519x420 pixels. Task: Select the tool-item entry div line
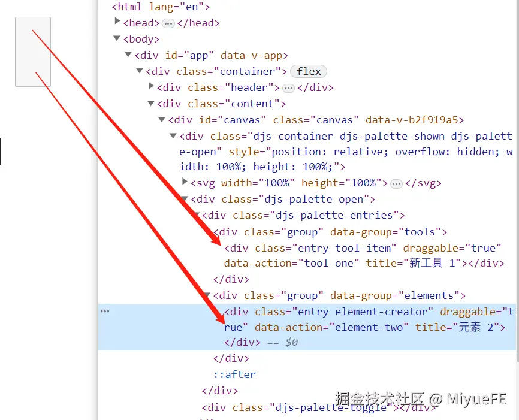(364, 255)
